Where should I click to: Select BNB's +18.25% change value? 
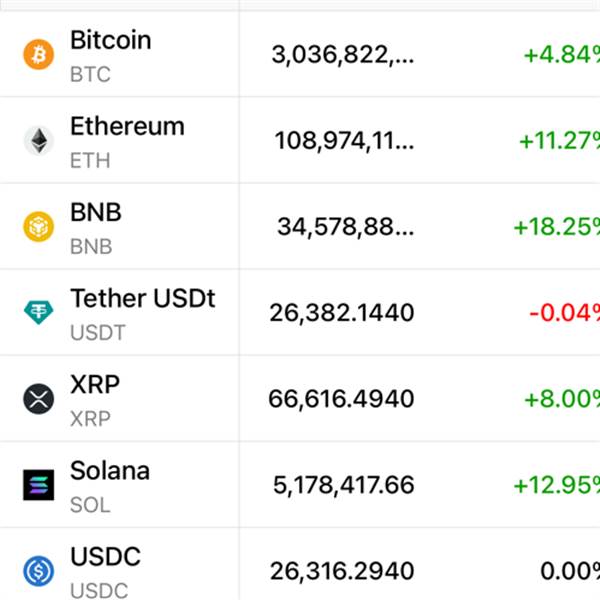(556, 227)
